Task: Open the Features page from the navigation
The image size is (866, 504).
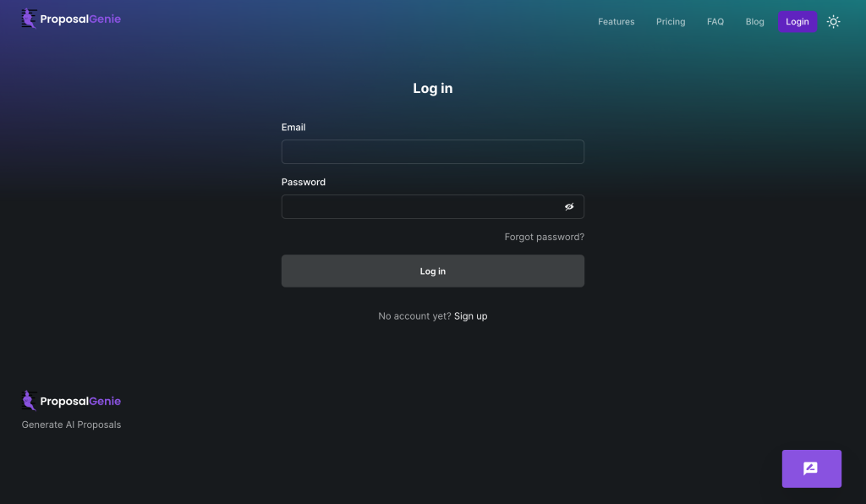Action: point(616,22)
